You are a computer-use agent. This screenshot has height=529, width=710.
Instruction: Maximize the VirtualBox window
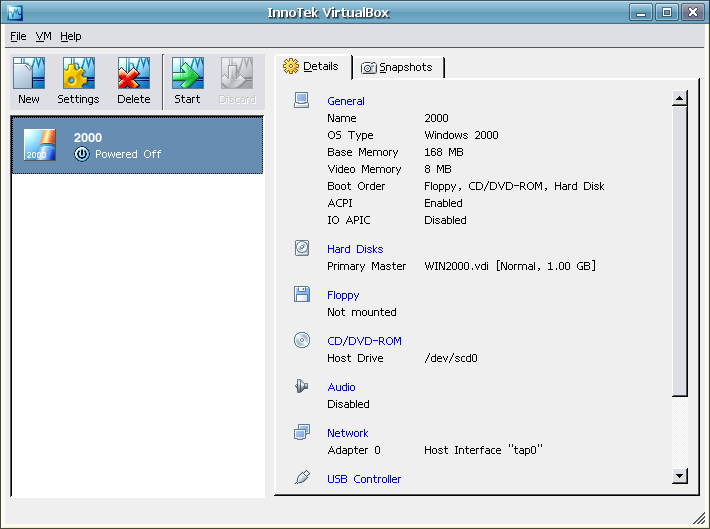667,12
